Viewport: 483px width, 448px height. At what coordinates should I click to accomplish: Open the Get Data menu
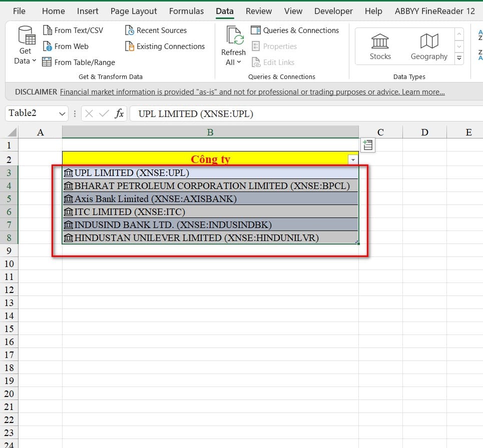pos(25,45)
